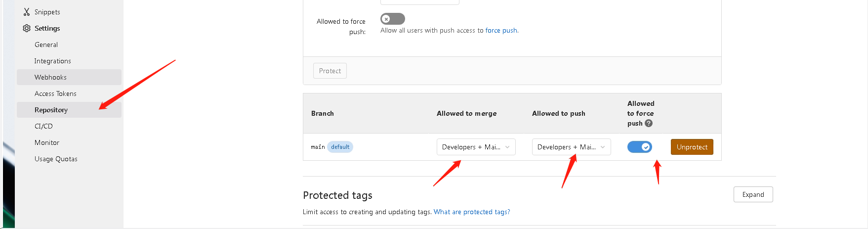Open 'What are protected tags?' link

pos(471,212)
